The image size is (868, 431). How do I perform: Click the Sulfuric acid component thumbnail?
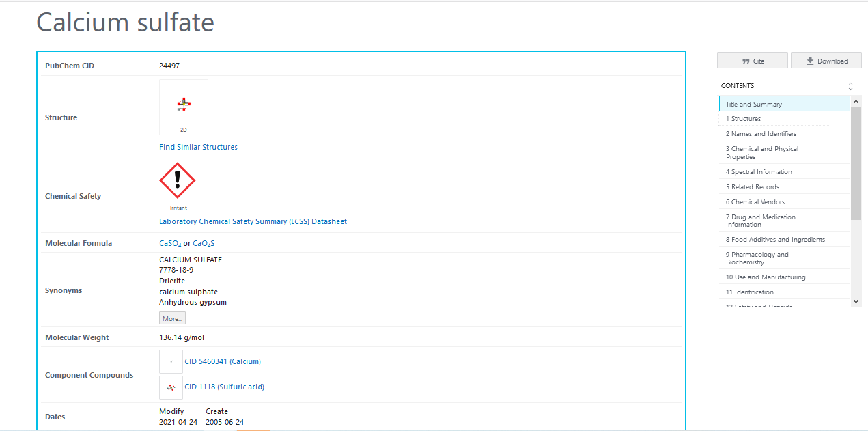(171, 387)
